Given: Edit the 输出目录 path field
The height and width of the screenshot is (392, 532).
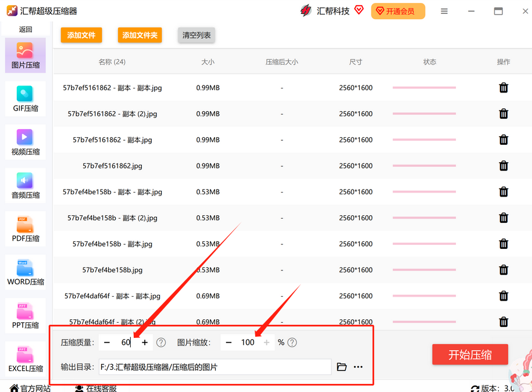Looking at the screenshot, I should pyautogui.click(x=215, y=367).
